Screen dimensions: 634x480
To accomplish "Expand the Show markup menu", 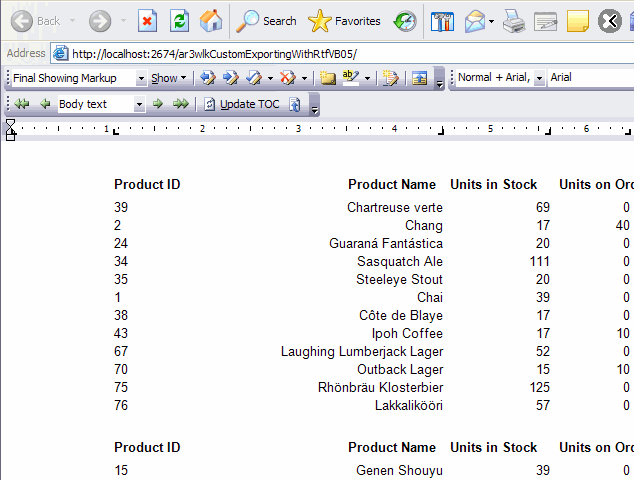I will coord(168,78).
